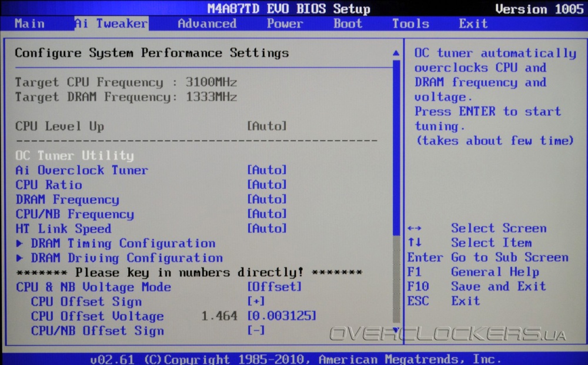The height and width of the screenshot is (365, 588).
Task: Click the Configure System Performance Settings heading
Action: (x=152, y=53)
